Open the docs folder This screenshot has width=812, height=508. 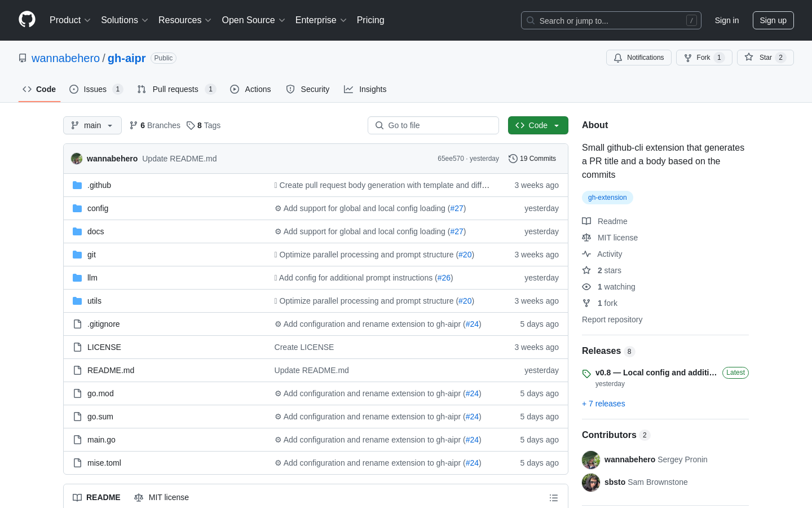(x=95, y=231)
